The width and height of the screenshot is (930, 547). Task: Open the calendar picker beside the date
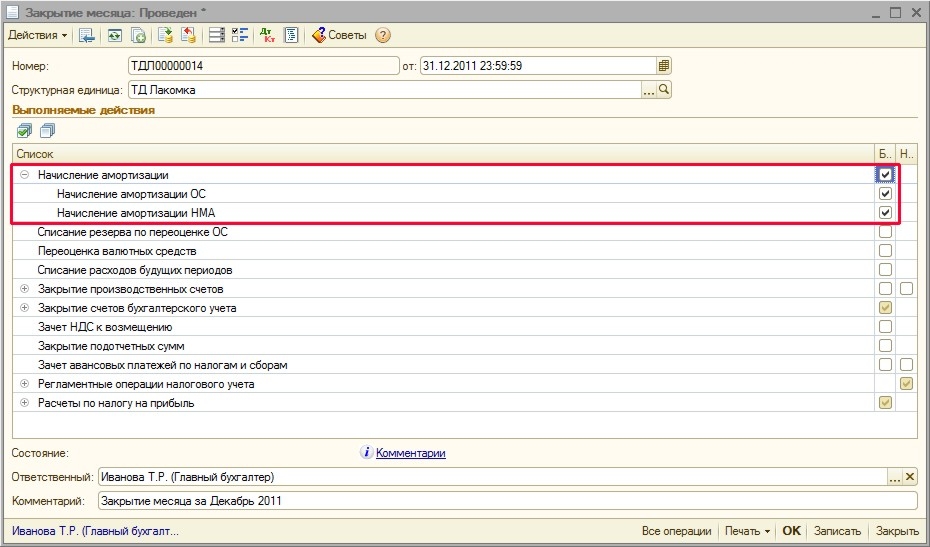(663, 66)
